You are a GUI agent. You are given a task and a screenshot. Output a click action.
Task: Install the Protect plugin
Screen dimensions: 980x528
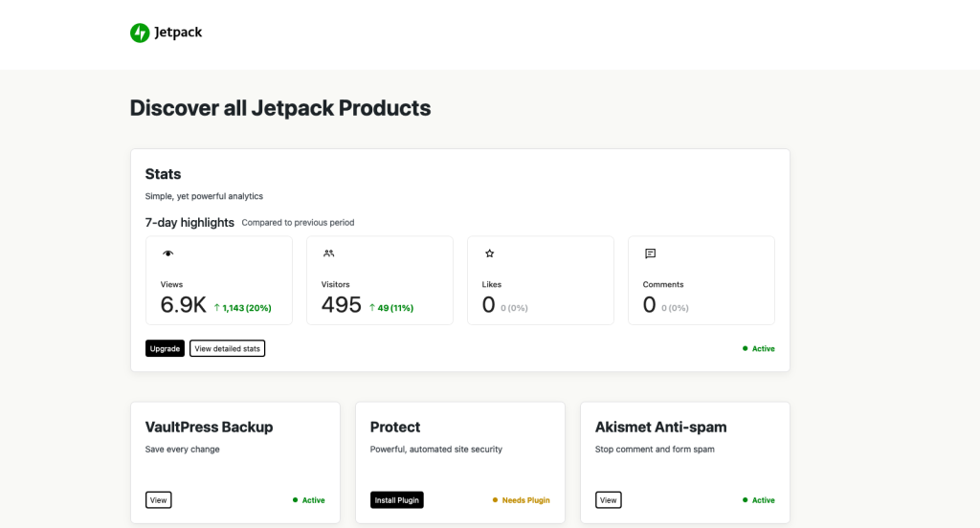[x=396, y=500]
